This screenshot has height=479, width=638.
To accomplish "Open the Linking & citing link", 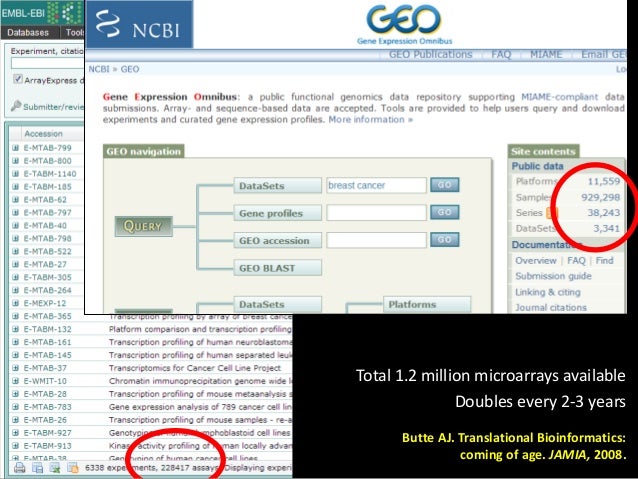I will (548, 292).
